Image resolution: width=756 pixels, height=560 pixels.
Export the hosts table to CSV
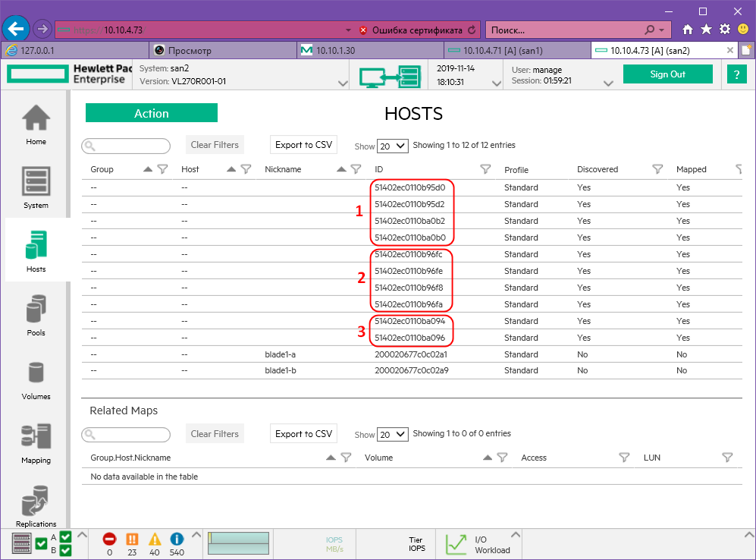303,145
